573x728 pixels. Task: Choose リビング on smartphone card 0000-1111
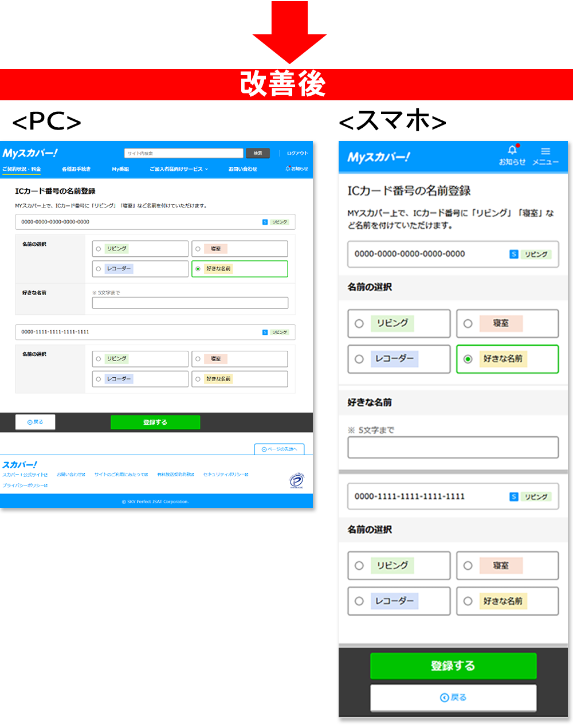point(399,566)
